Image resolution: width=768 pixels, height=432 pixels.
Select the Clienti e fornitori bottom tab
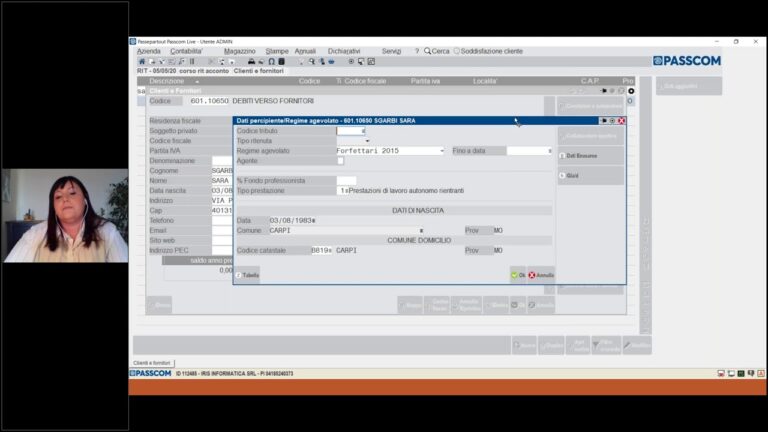pos(152,363)
